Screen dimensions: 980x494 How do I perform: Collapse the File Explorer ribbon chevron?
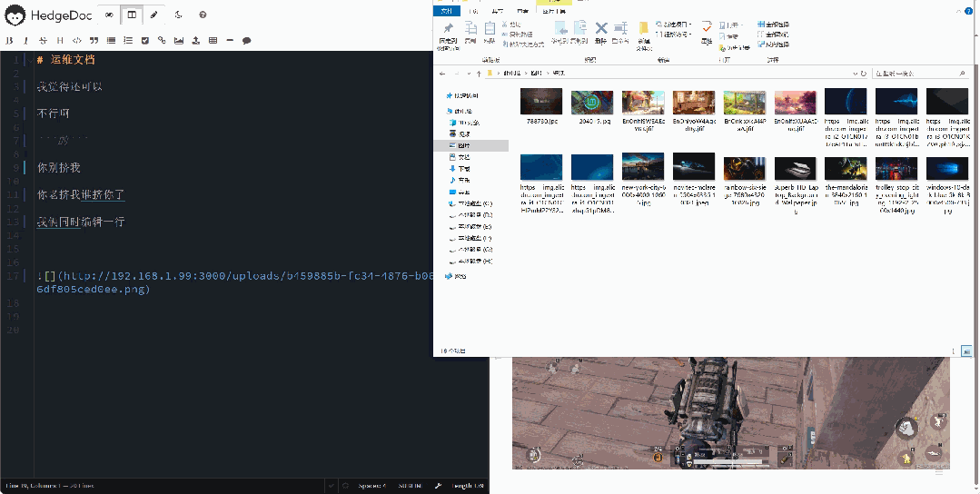(958, 11)
